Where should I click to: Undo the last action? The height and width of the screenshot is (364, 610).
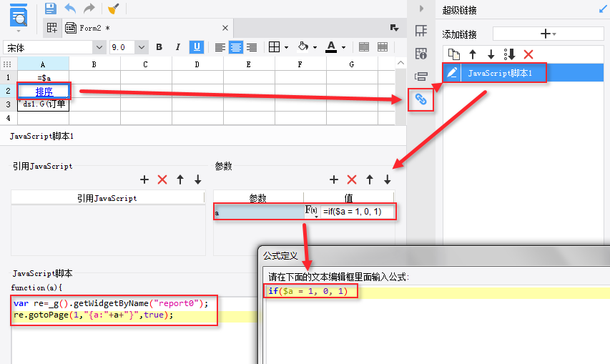pyautogui.click(x=70, y=8)
